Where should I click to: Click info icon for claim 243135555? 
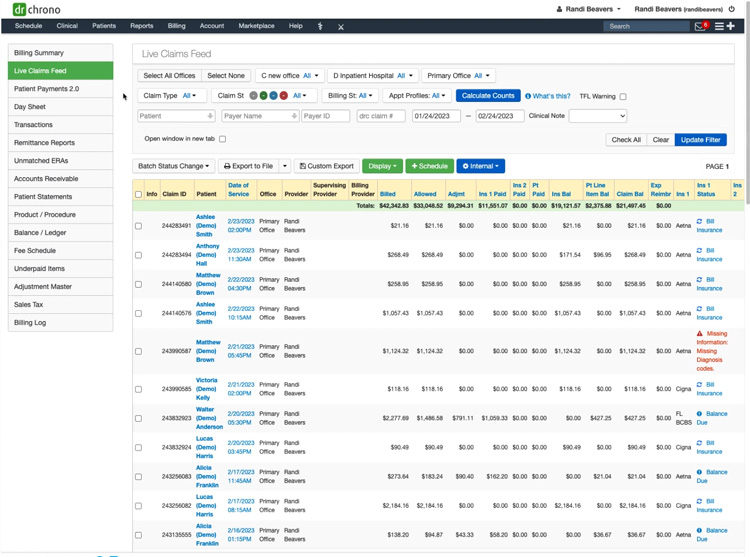(x=699, y=531)
